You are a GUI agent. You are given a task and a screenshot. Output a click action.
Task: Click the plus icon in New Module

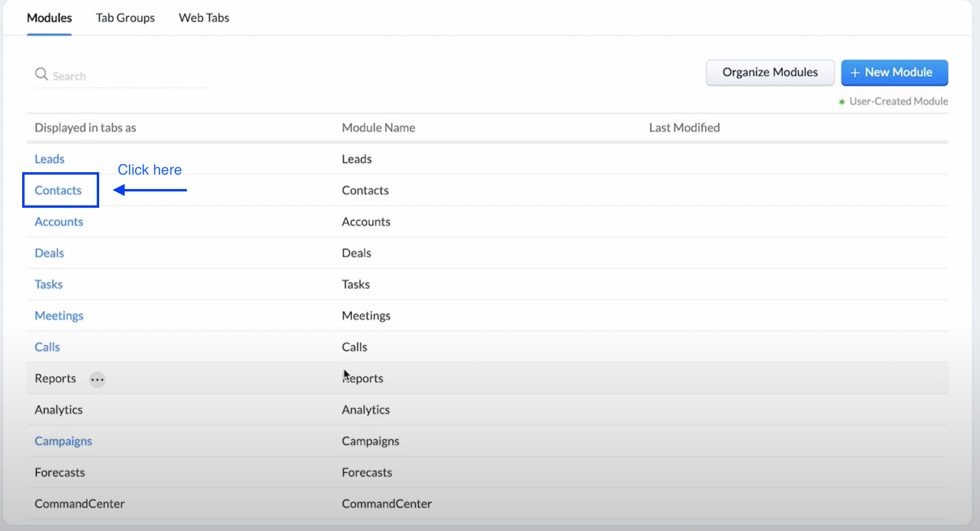[855, 73]
